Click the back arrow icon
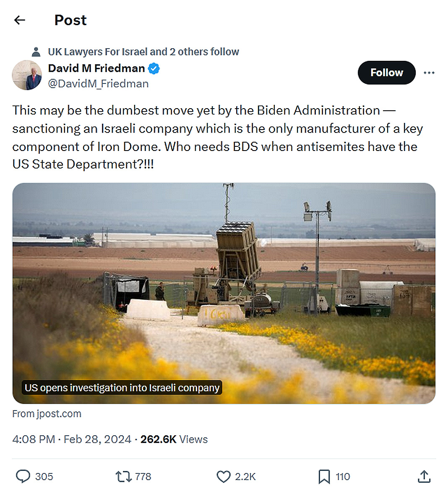 tap(20, 20)
